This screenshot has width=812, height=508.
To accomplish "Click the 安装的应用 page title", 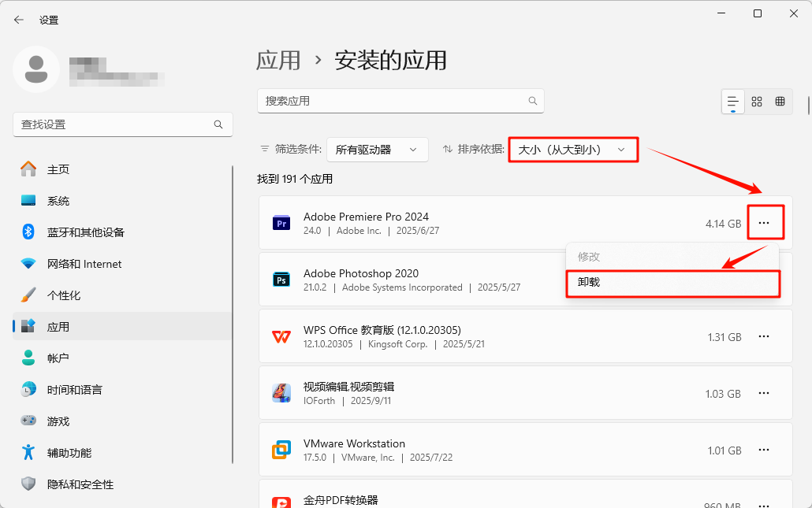I will [390, 61].
